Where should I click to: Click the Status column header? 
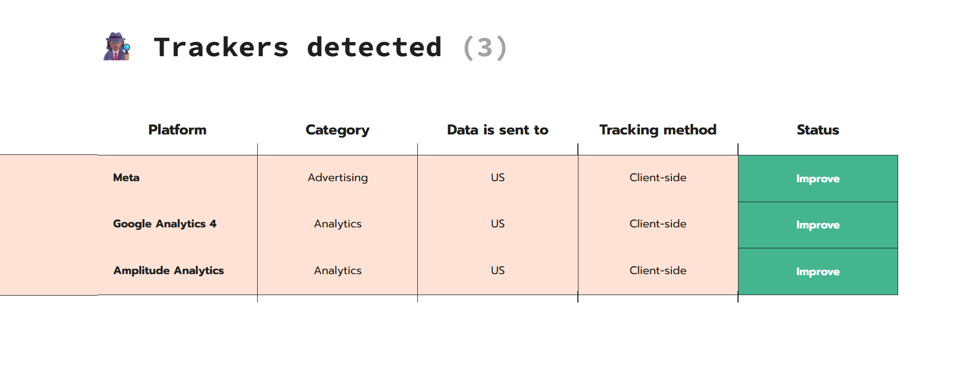click(818, 130)
